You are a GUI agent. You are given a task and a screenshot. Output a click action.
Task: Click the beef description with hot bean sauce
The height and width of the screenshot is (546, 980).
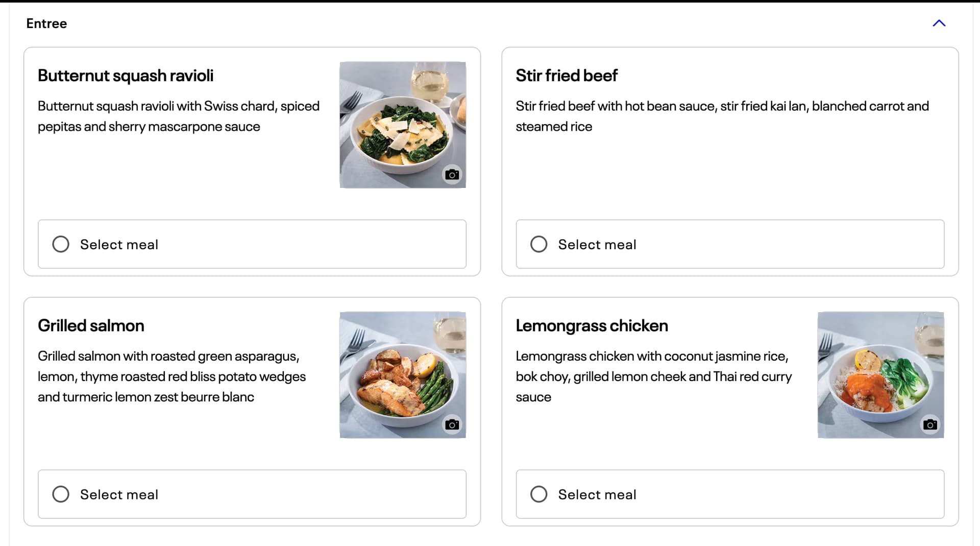pyautogui.click(x=722, y=116)
